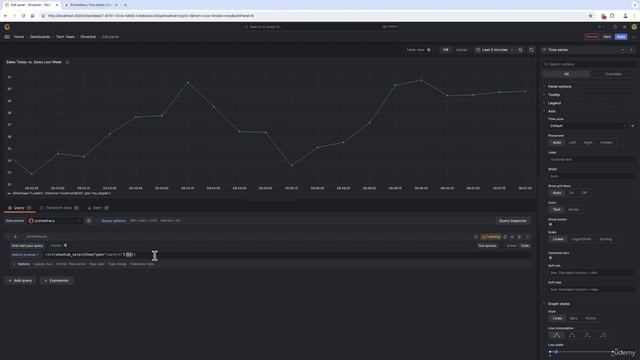This screenshot has height=360, width=640.
Task: Set axis placement to Right
Action: tap(588, 142)
